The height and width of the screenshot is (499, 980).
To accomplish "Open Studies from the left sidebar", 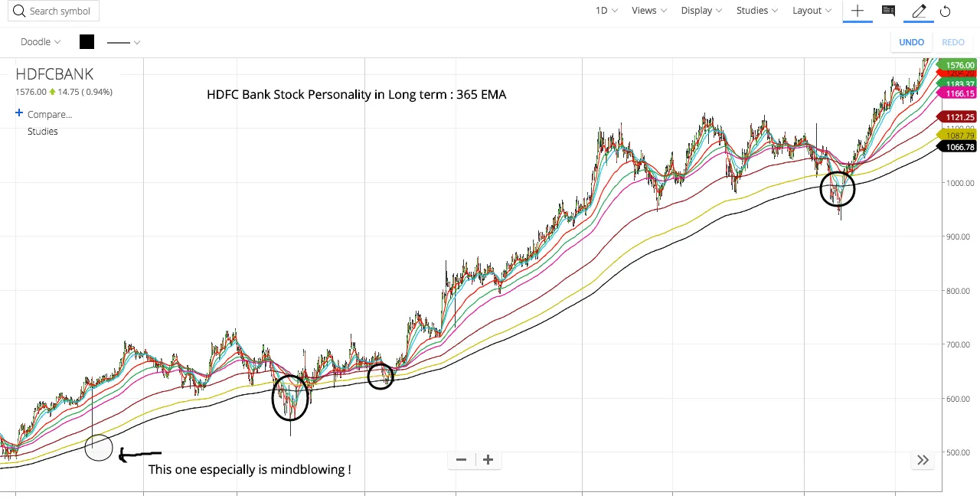I will pos(42,131).
